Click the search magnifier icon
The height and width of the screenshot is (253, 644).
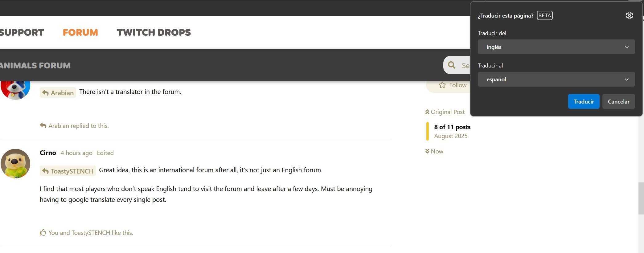click(x=452, y=65)
